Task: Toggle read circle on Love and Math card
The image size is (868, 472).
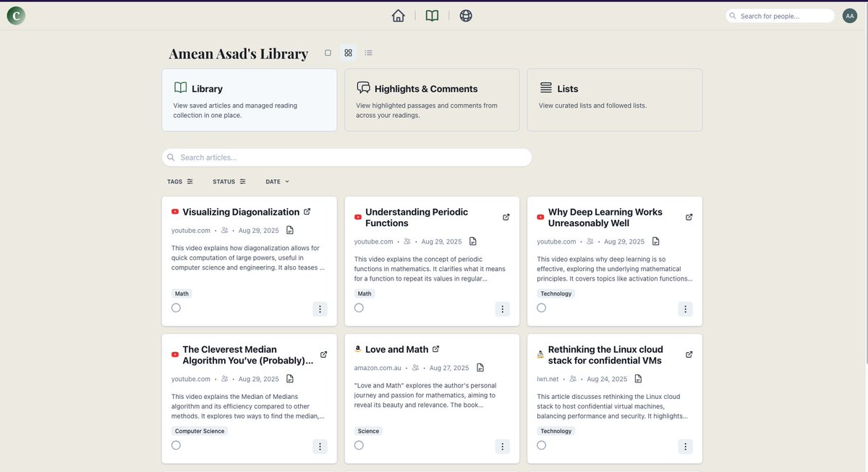Action: click(359, 445)
